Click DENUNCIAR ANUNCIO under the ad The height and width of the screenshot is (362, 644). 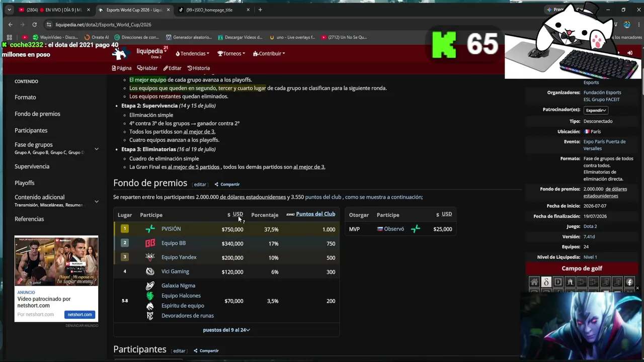coord(82,326)
